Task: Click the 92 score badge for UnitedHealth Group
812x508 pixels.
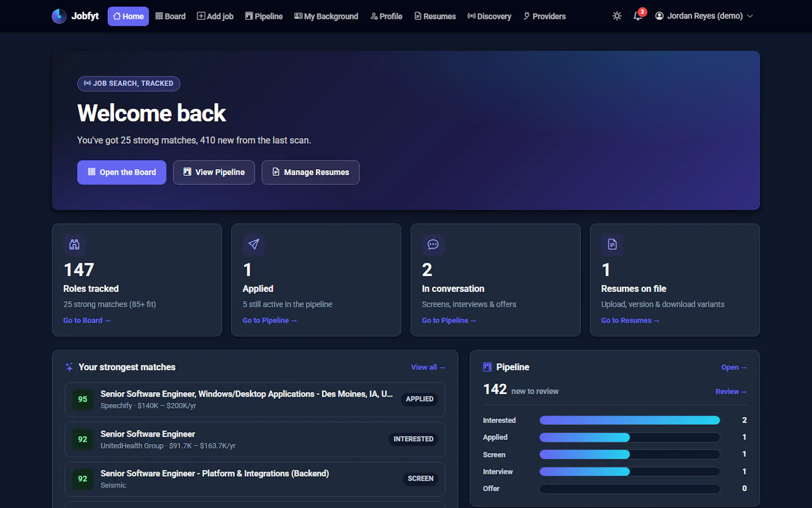Action: [x=83, y=439]
